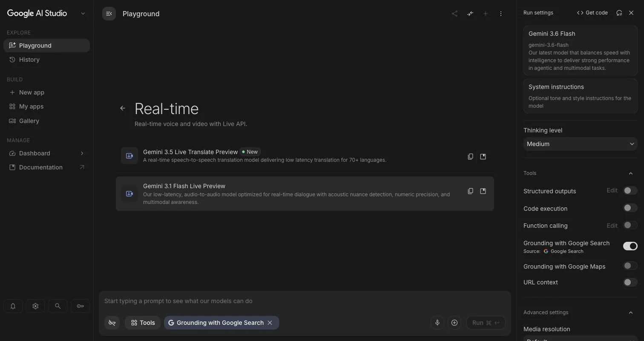644x341 pixels.
Task: Disable Grounding with Google Search switch
Action: tap(630, 246)
